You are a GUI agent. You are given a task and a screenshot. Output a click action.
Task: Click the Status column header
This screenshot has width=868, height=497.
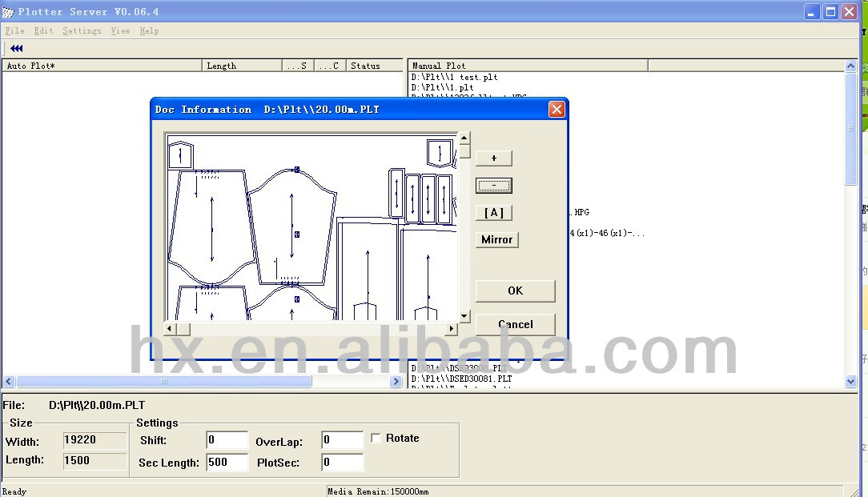[375, 66]
